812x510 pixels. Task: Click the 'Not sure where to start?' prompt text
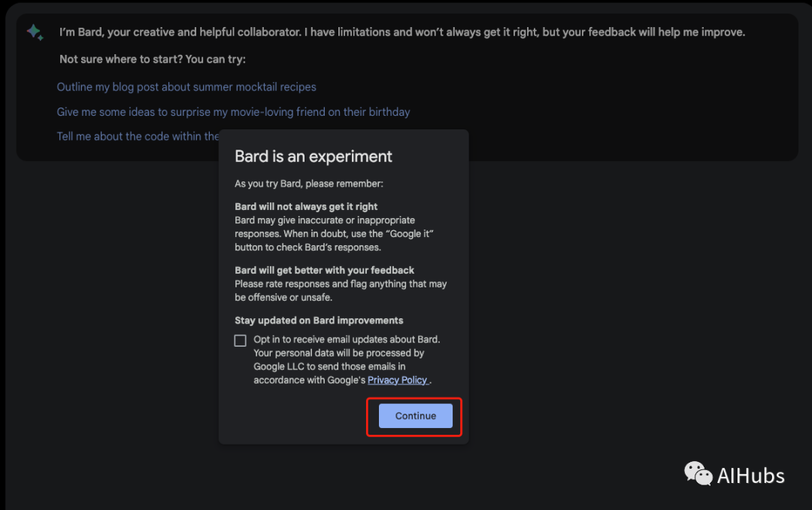153,59
